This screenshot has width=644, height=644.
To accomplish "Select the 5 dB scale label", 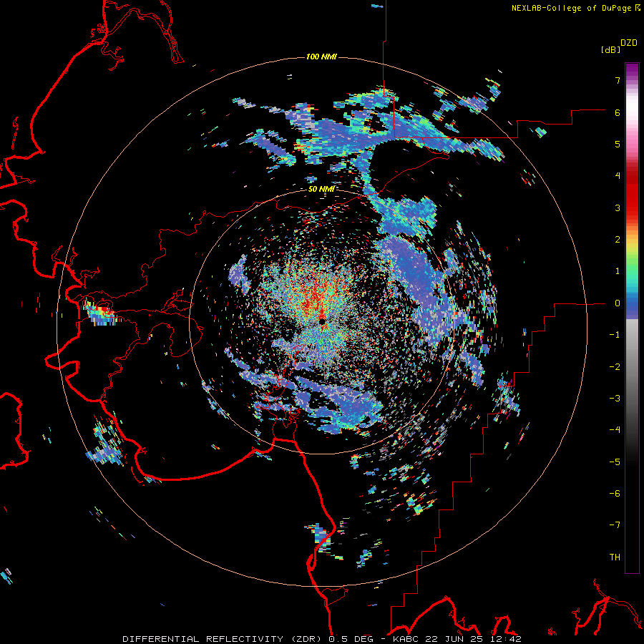I will click(618, 144).
